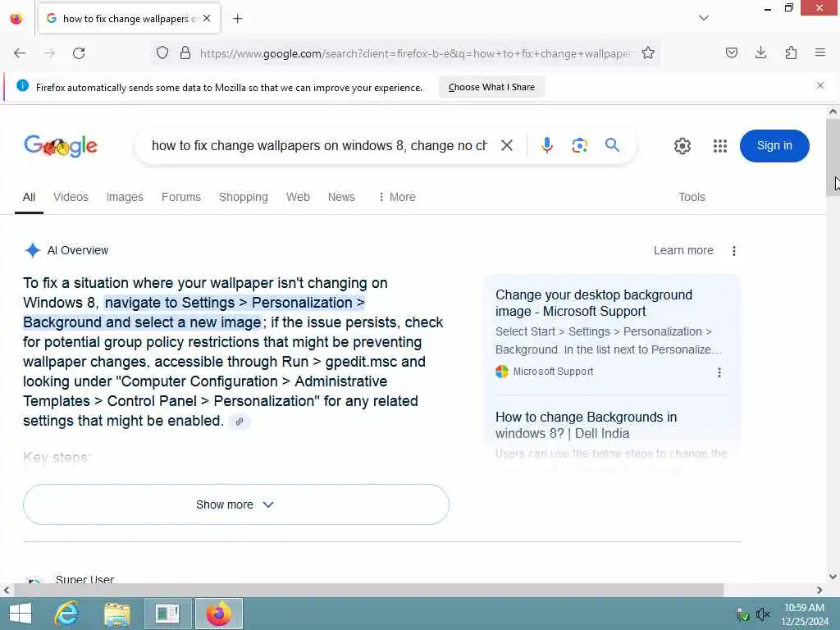Open File Explorer from the taskbar
This screenshot has width=840, height=630.
pyautogui.click(x=117, y=614)
